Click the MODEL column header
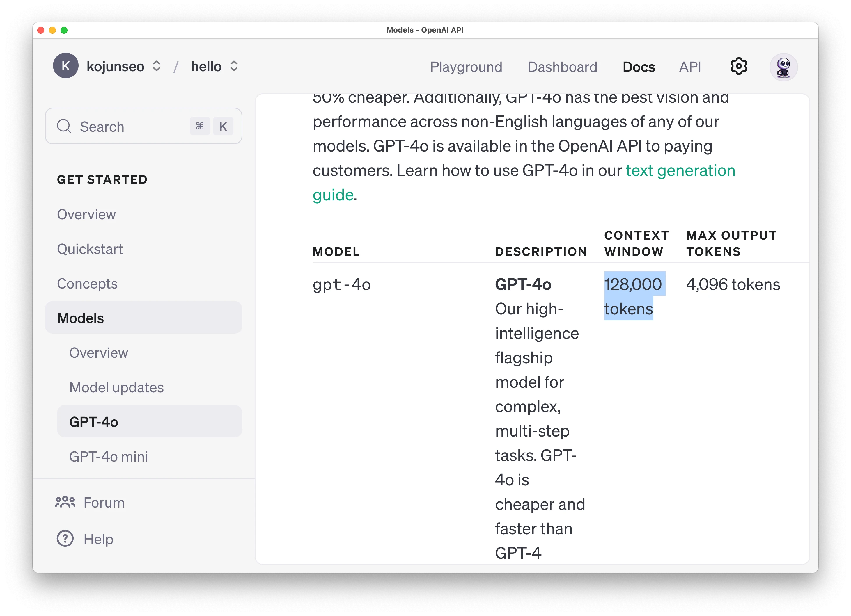The height and width of the screenshot is (616, 851). [x=336, y=252]
